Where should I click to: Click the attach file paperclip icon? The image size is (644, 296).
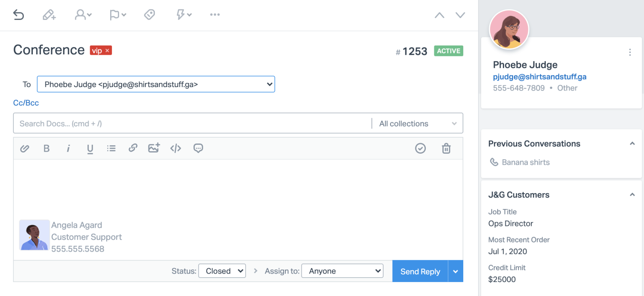25,148
